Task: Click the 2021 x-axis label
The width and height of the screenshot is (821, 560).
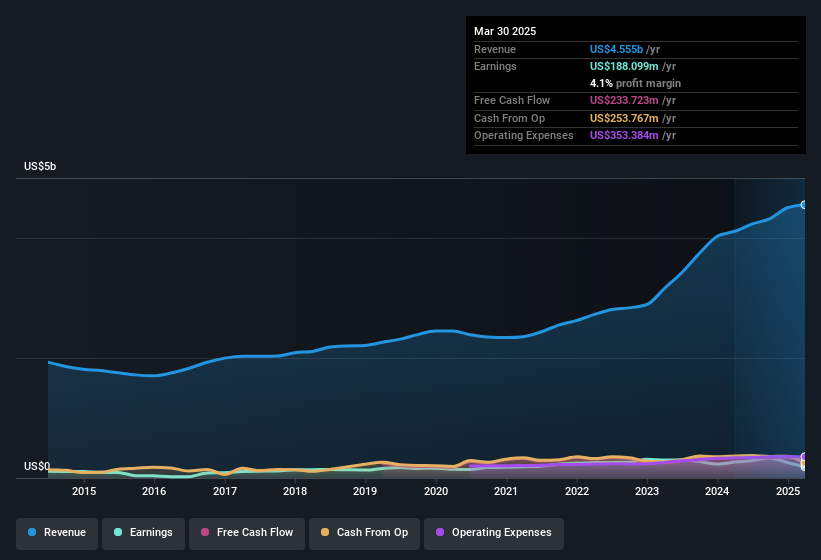Action: (506, 491)
